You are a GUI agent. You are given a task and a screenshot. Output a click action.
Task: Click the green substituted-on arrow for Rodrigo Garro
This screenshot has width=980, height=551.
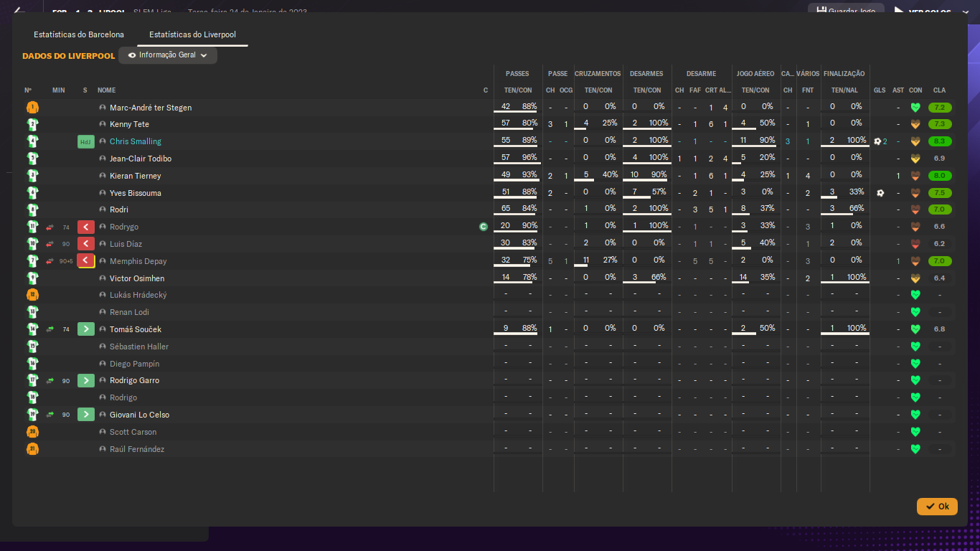(x=86, y=380)
